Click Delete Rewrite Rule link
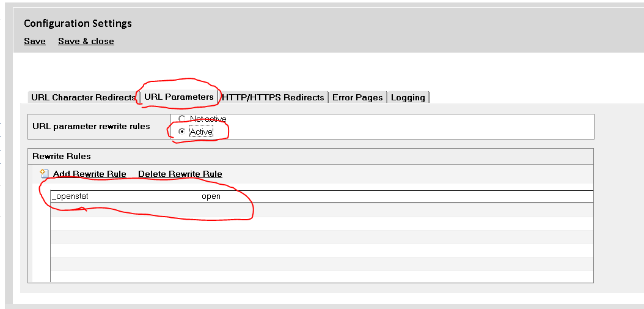This screenshot has height=309, width=644. pos(180,174)
